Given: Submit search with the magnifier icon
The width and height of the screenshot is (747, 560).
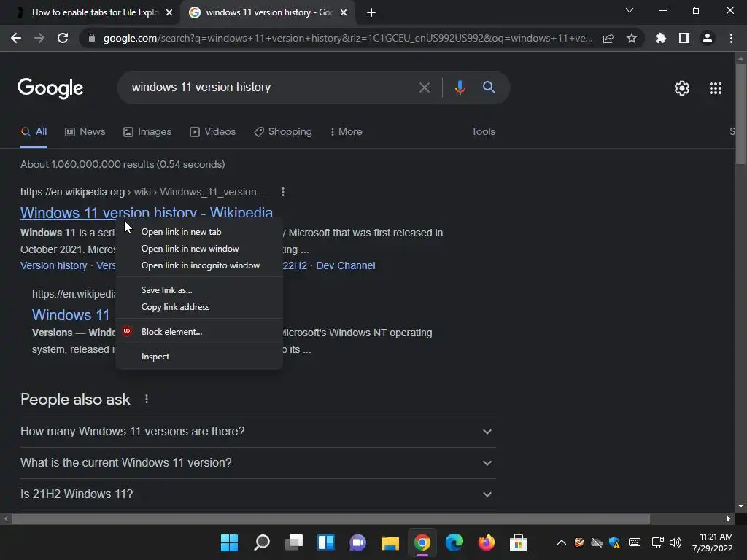Looking at the screenshot, I should [489, 87].
